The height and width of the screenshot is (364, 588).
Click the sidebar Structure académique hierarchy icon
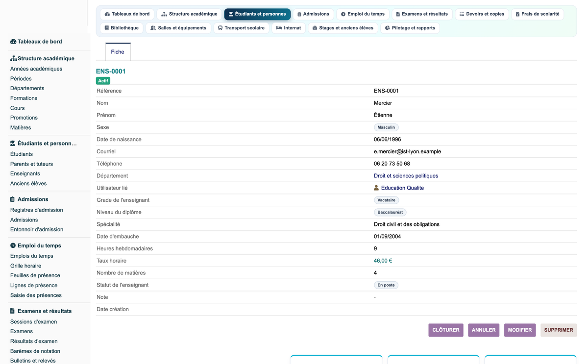pos(13,58)
